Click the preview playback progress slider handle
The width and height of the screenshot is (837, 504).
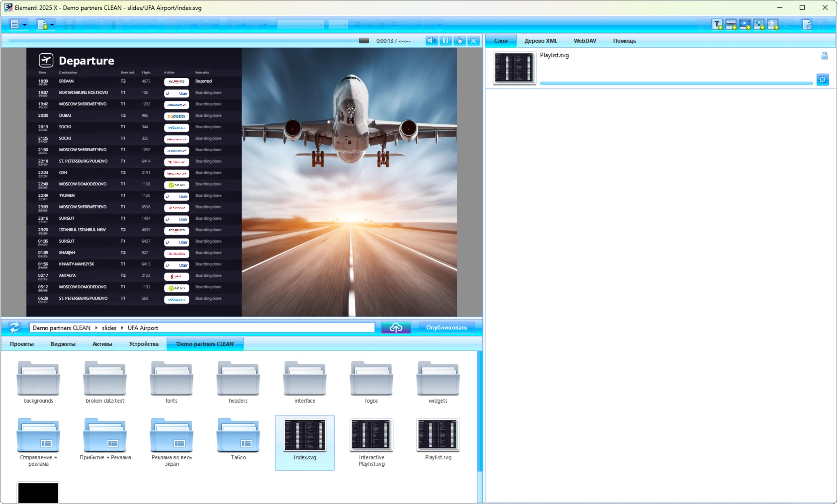364,40
